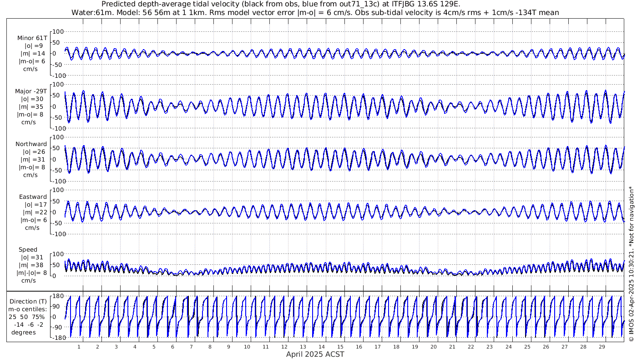Select the "m-o centiles:" label

(28, 309)
